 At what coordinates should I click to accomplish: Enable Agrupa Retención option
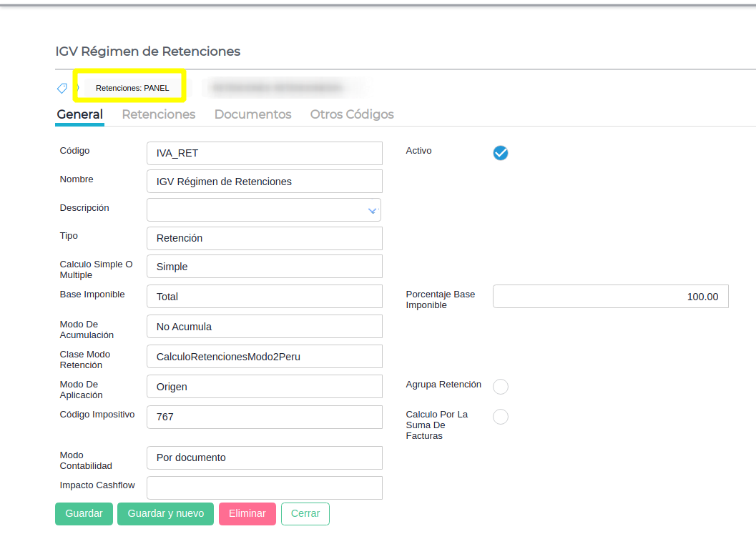coord(501,387)
